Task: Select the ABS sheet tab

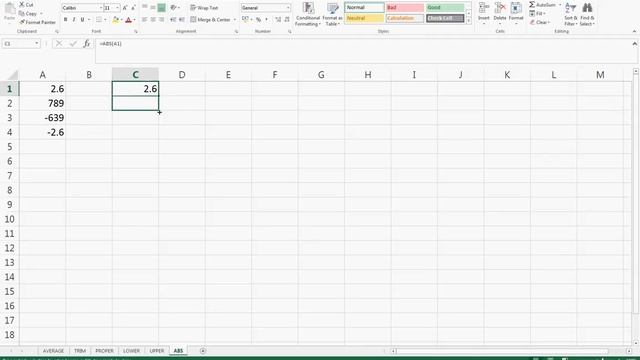Action: click(178, 351)
